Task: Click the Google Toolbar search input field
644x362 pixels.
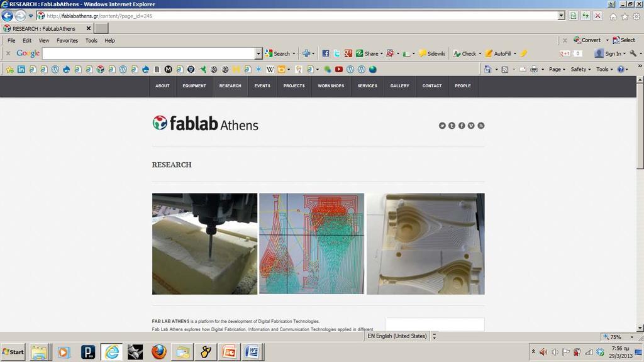Action: coord(148,53)
